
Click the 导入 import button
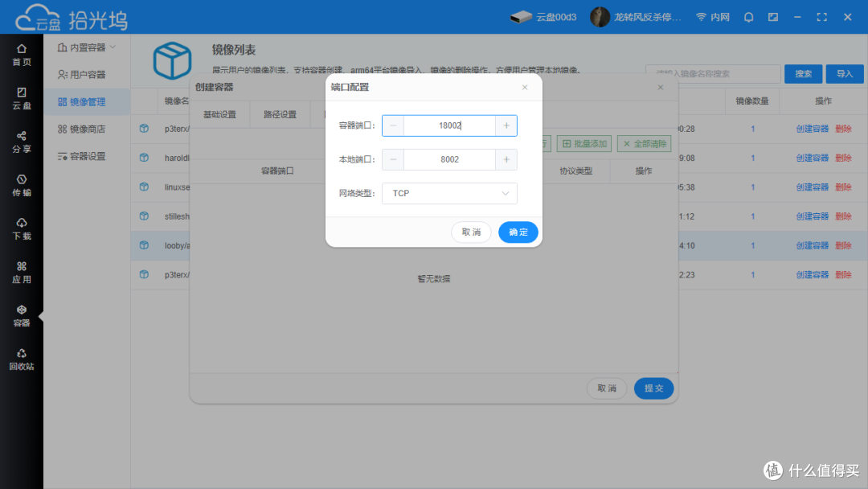click(x=845, y=74)
